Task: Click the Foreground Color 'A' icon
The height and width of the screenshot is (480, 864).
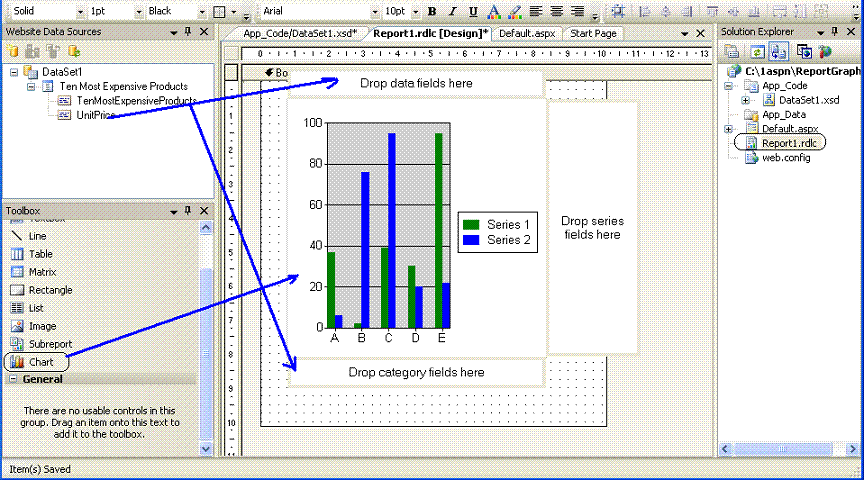Action: [x=494, y=11]
